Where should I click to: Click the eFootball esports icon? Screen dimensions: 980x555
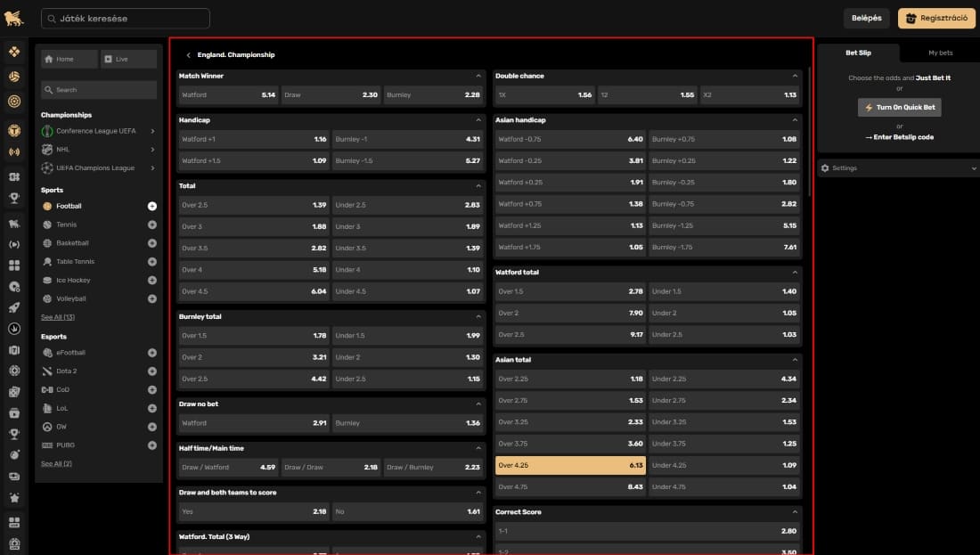pos(47,353)
